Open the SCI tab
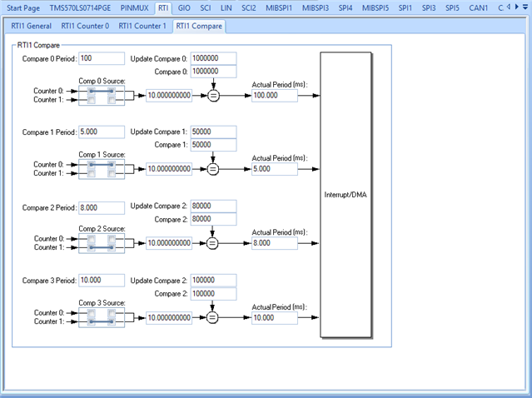The height and width of the screenshot is (398, 532). [x=206, y=7]
